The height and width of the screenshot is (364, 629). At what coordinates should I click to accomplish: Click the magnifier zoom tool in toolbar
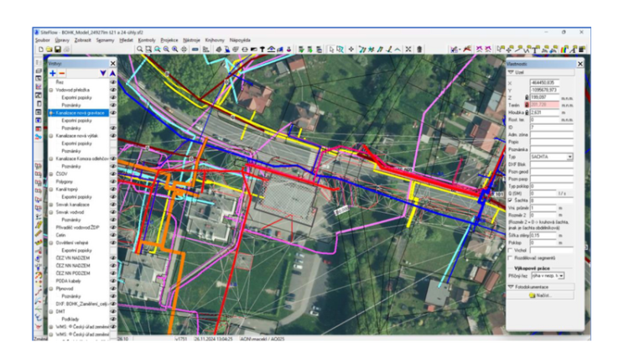[139, 49]
